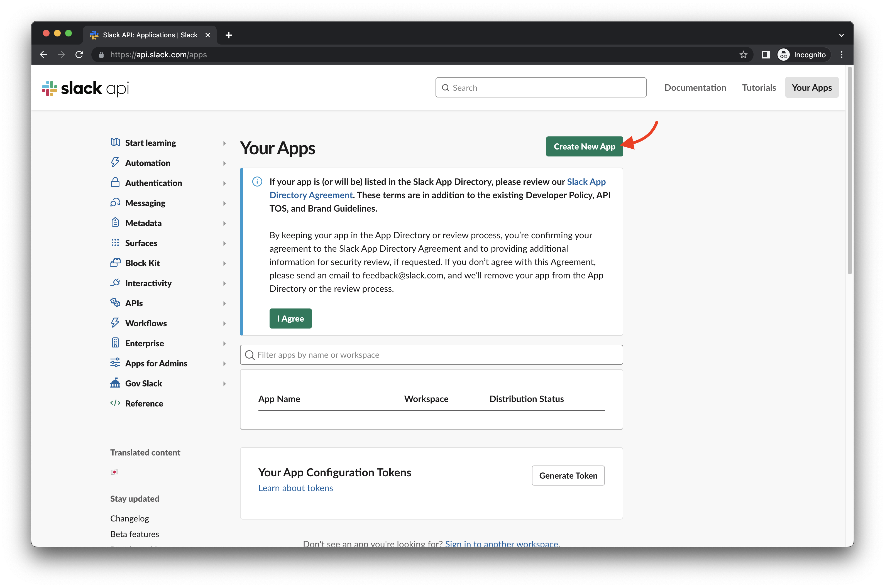
Task: Click Create New App button
Action: (584, 147)
